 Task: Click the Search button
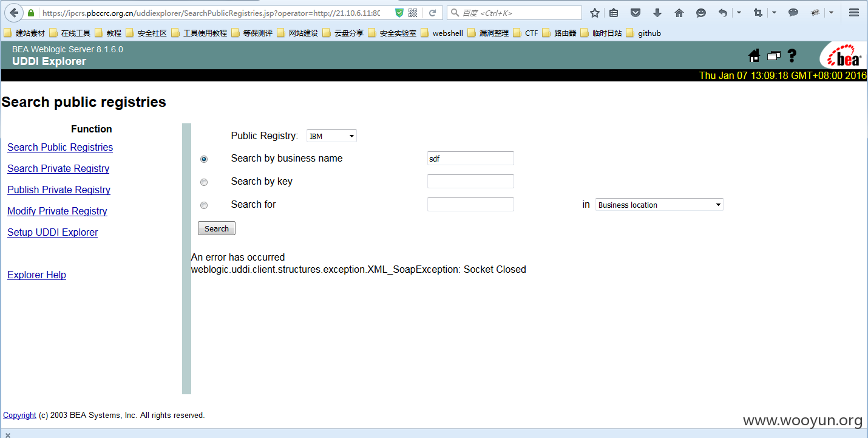click(217, 228)
